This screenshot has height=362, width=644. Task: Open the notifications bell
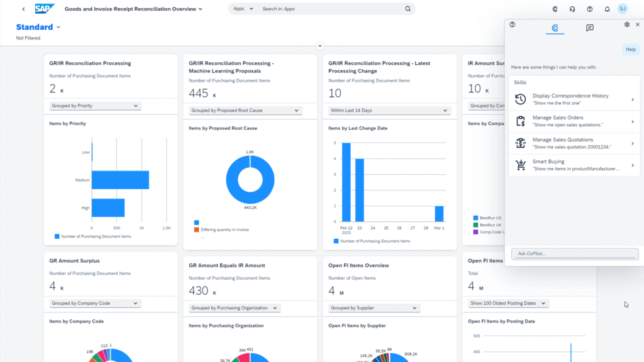click(x=607, y=9)
